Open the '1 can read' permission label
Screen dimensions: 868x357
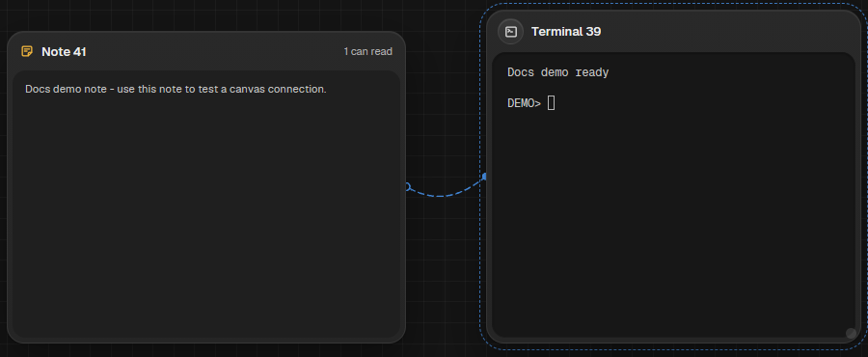tap(367, 51)
